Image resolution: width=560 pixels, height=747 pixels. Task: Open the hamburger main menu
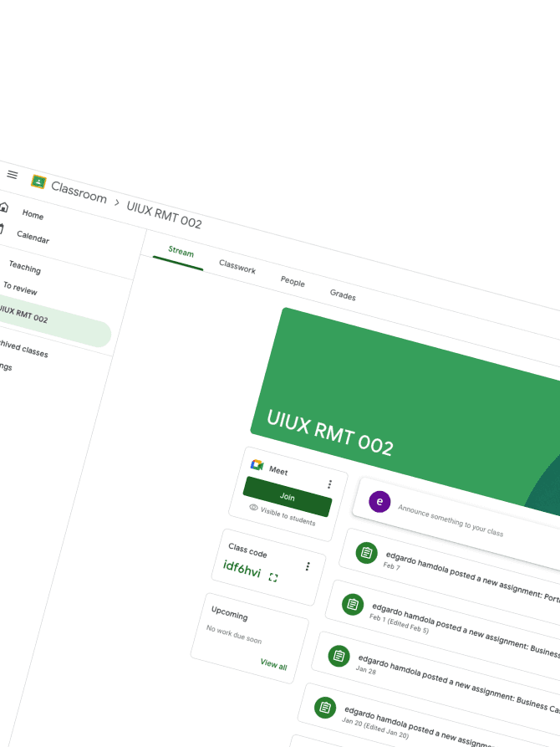point(13,175)
